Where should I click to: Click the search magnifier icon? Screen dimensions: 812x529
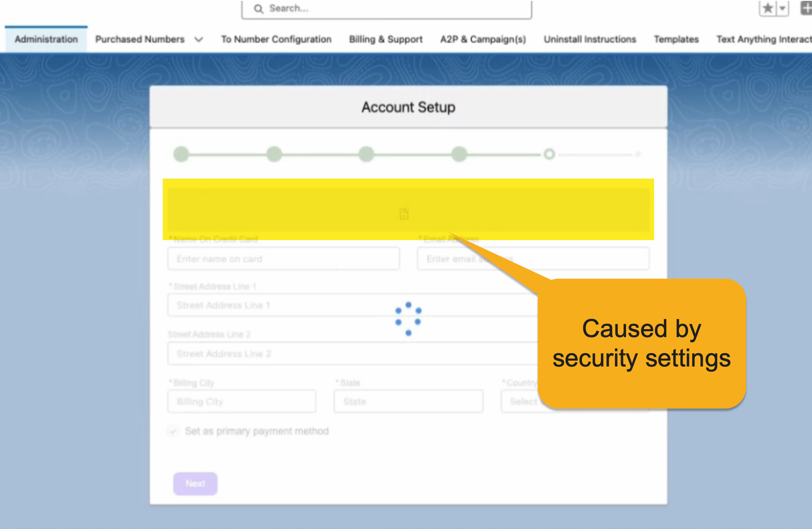pyautogui.click(x=259, y=9)
